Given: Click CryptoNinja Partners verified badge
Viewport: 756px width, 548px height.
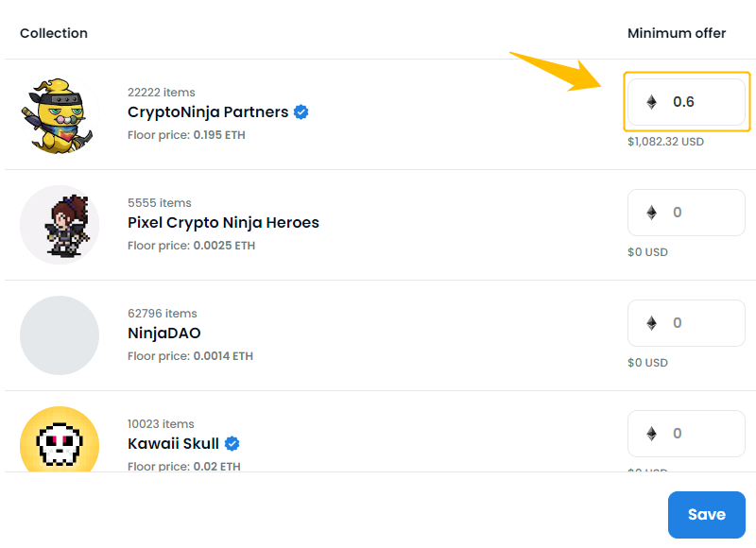Looking at the screenshot, I should (x=301, y=112).
